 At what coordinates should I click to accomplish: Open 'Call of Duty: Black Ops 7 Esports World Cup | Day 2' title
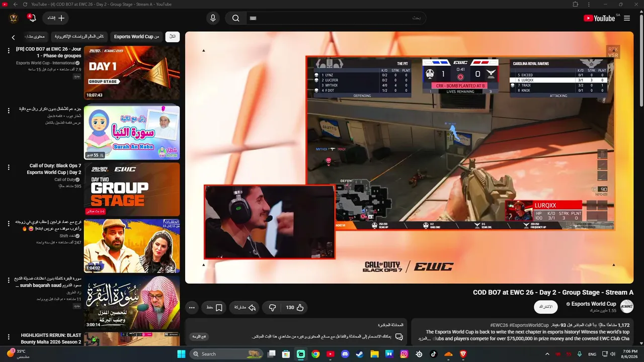pos(54,169)
